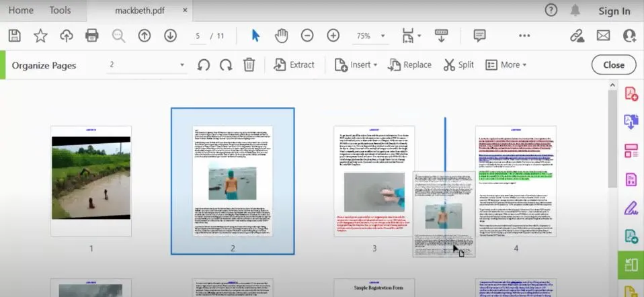
Task: Close the Organize Pages toolbar
Action: pyautogui.click(x=614, y=65)
